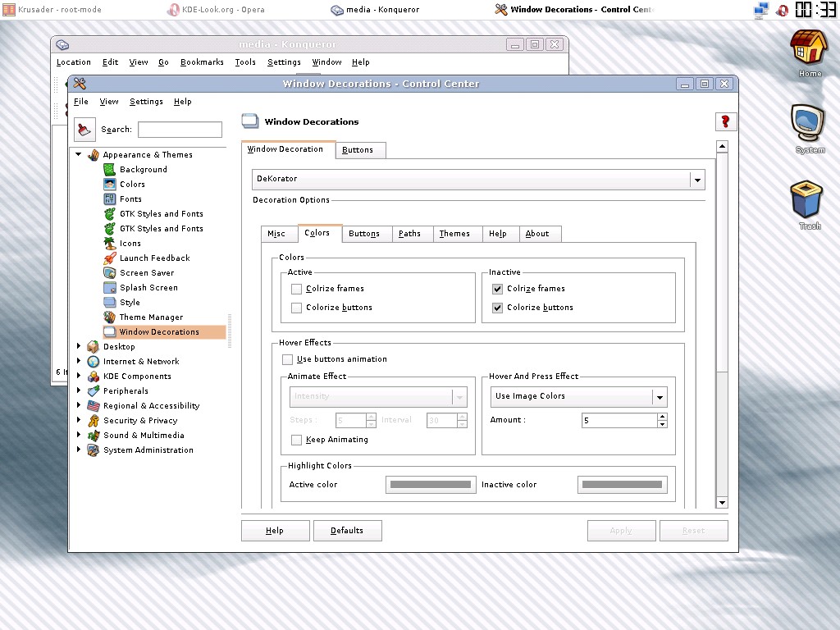The width and height of the screenshot is (840, 630).
Task: Switch to the Paths tab
Action: pos(413,234)
